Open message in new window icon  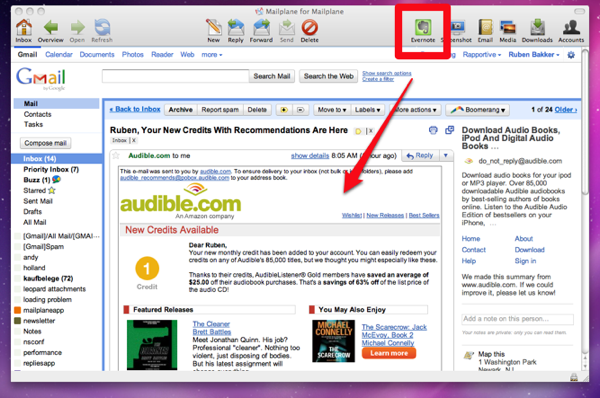(x=450, y=130)
